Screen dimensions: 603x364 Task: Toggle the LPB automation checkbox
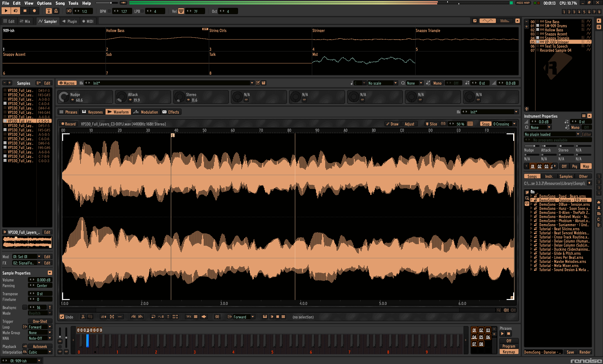point(142,11)
